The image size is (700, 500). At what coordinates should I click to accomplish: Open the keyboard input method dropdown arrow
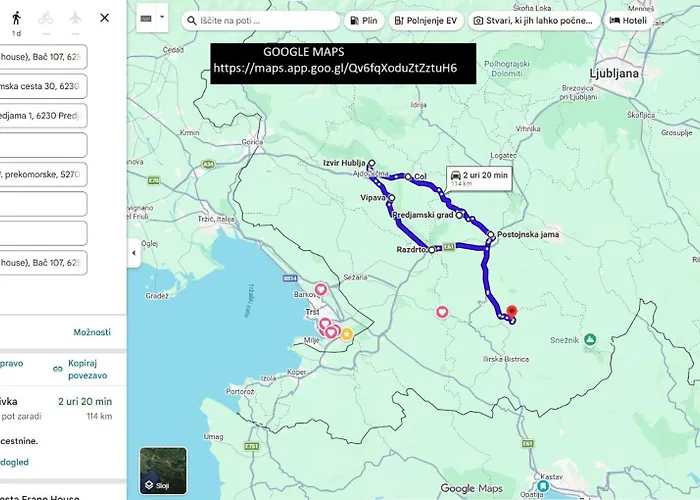point(161,18)
